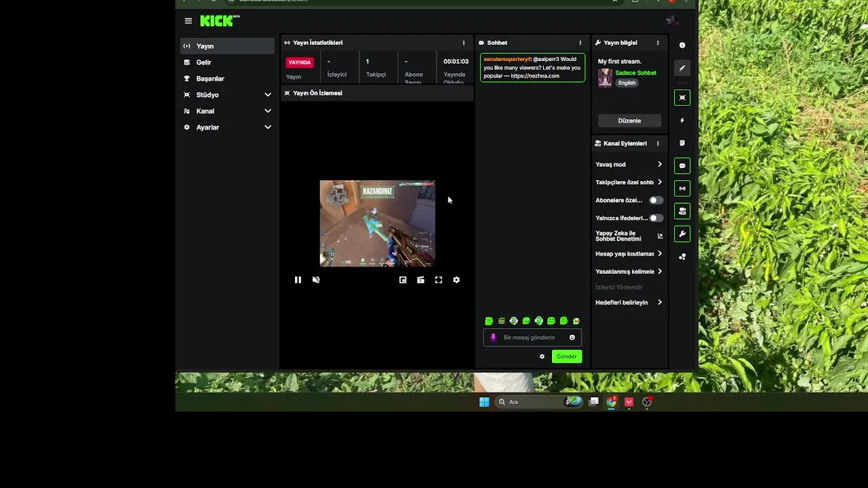This screenshot has width=868, height=488.
Task: Switch preview player to theater mode
Action: coord(420,280)
